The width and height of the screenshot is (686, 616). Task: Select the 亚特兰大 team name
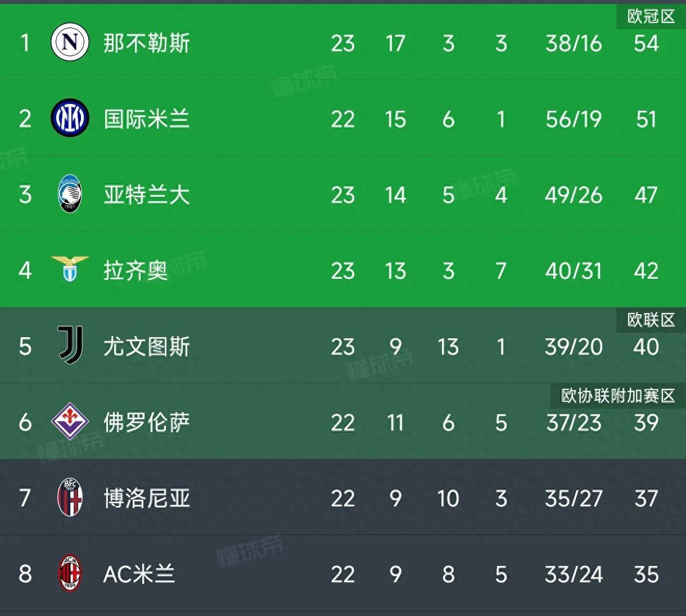(146, 195)
